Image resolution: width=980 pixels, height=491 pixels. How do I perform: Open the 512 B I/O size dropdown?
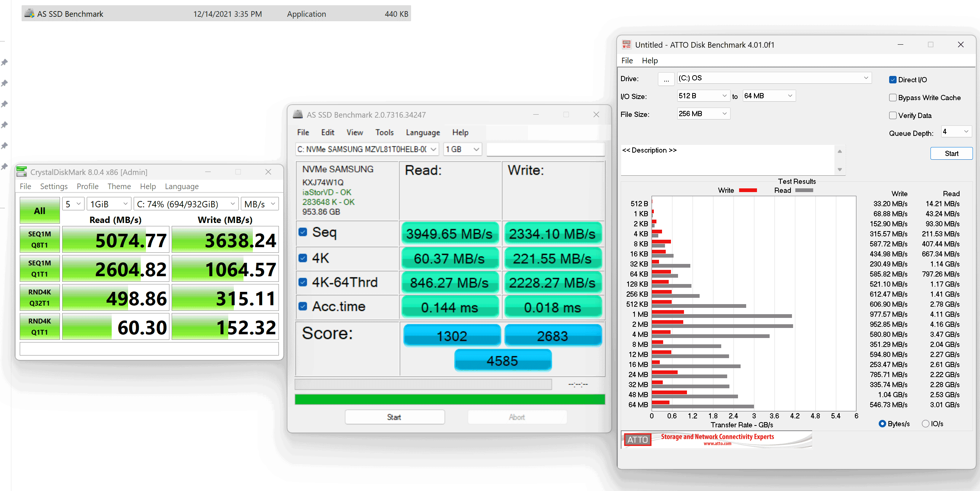[x=703, y=96]
